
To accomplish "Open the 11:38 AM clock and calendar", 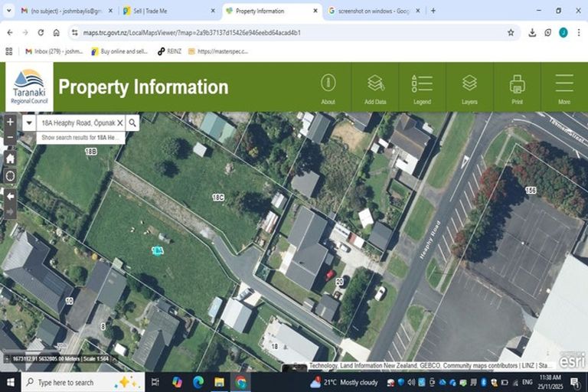I will (551, 382).
